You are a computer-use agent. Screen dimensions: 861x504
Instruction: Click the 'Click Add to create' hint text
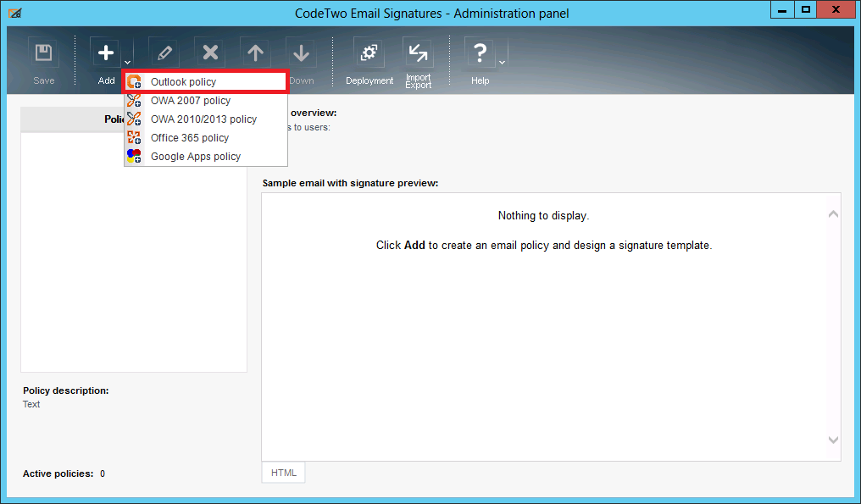pyautogui.click(x=543, y=246)
